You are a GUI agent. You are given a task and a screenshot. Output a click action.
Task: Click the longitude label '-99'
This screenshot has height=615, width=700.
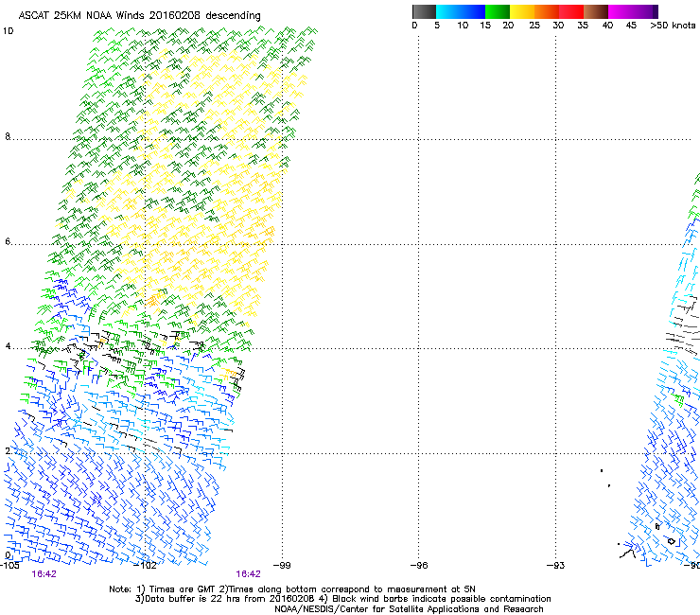282,566
